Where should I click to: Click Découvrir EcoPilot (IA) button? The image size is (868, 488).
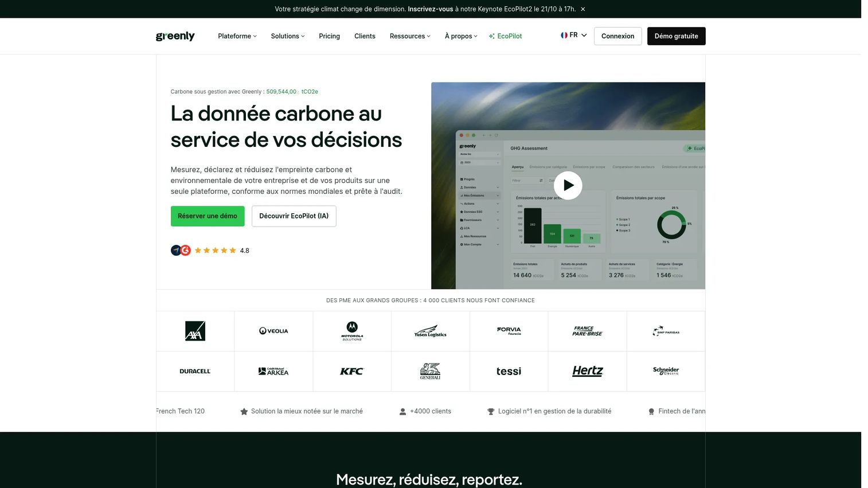[x=294, y=216]
